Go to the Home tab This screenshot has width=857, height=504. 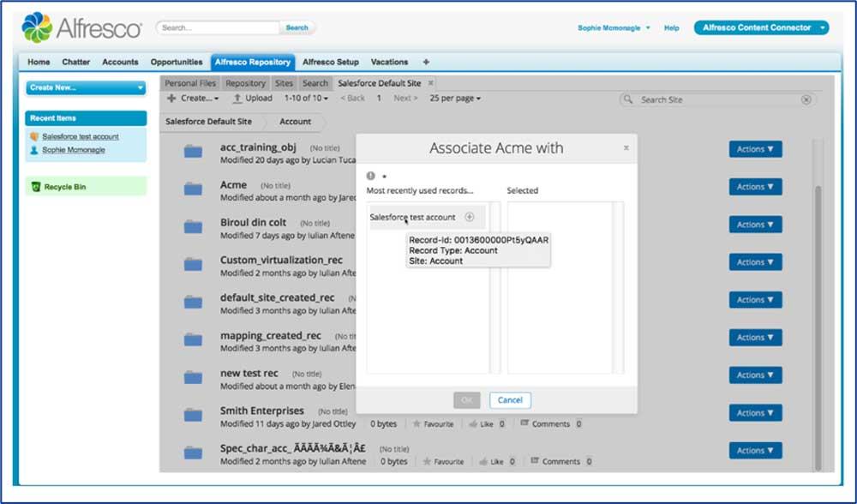pos(39,62)
